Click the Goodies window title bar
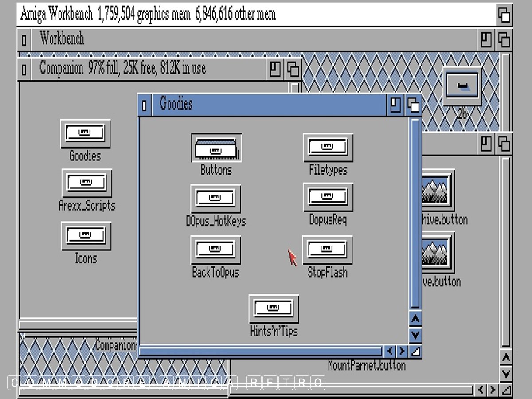 (266, 105)
